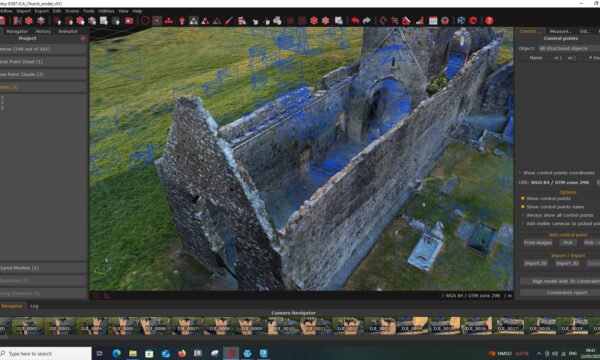Click the red circle rotation toolbar icon
The image size is (600, 360).
(145, 21)
